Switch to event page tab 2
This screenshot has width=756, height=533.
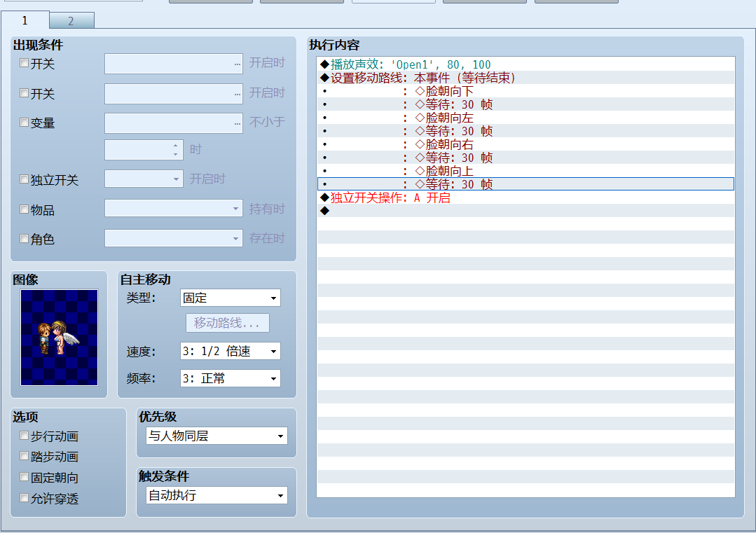pos(71,21)
